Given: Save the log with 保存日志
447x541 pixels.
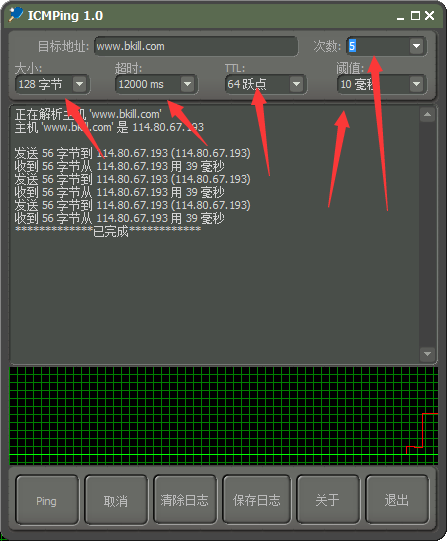Looking at the screenshot, I should click(256, 500).
